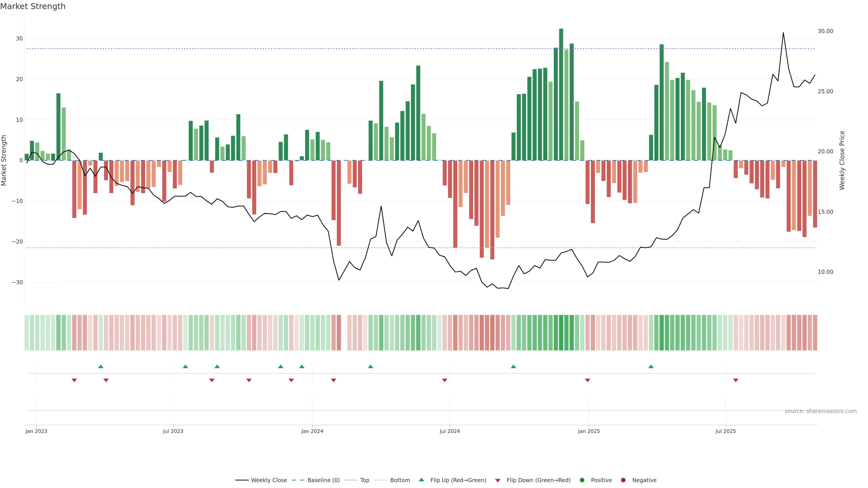The height and width of the screenshot is (488, 868).
Task: Click the darkest green heatmap strip cell
Action: pyautogui.click(x=561, y=332)
